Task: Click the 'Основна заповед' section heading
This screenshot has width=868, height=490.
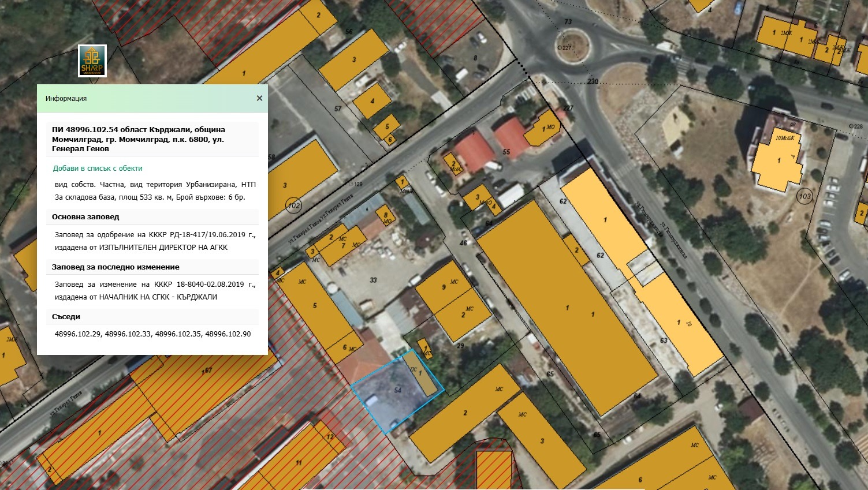Action: (85, 217)
